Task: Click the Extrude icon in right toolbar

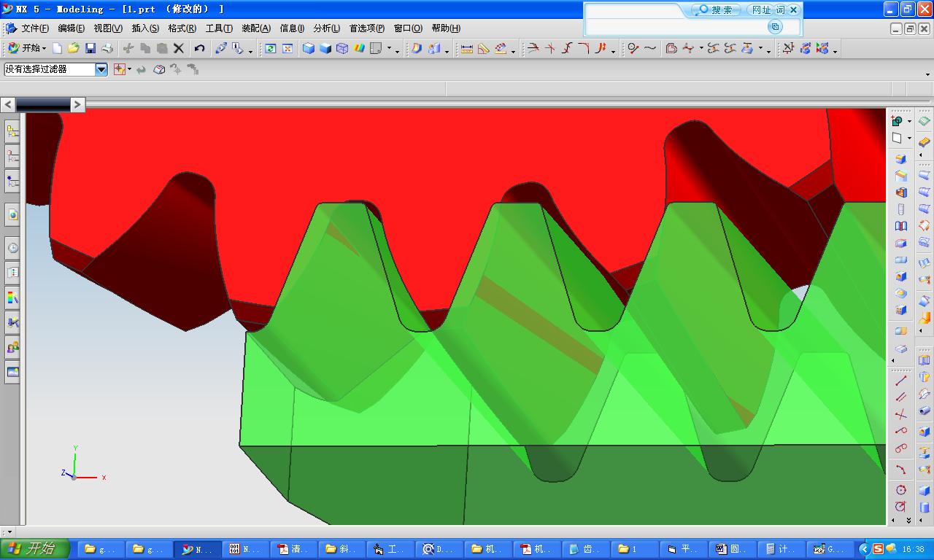Action: 901,159
